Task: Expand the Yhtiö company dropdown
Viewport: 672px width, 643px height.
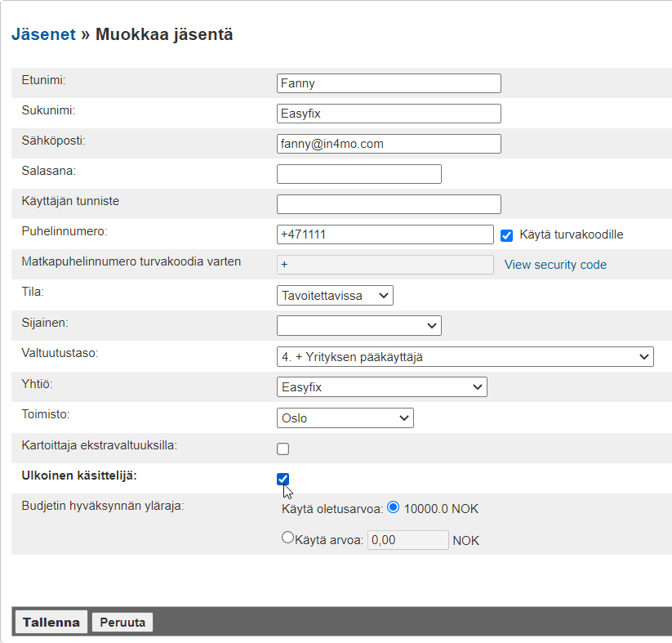Action: coord(382,386)
